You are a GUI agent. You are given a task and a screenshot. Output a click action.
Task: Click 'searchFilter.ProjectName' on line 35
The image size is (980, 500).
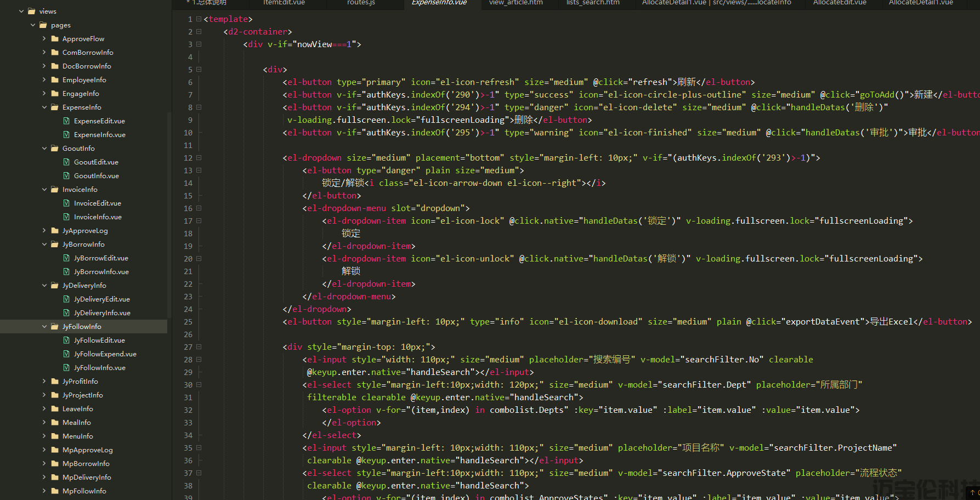point(833,448)
